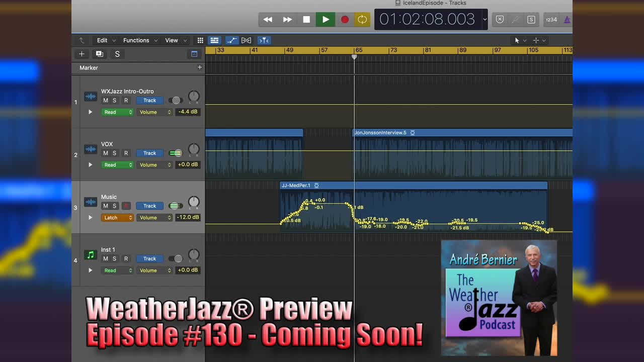This screenshot has width=644, height=362.
Task: Open the Functions menu
Action: coord(140,40)
